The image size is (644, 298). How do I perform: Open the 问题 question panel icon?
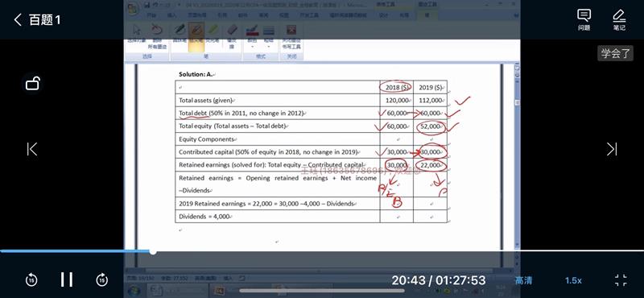(584, 19)
